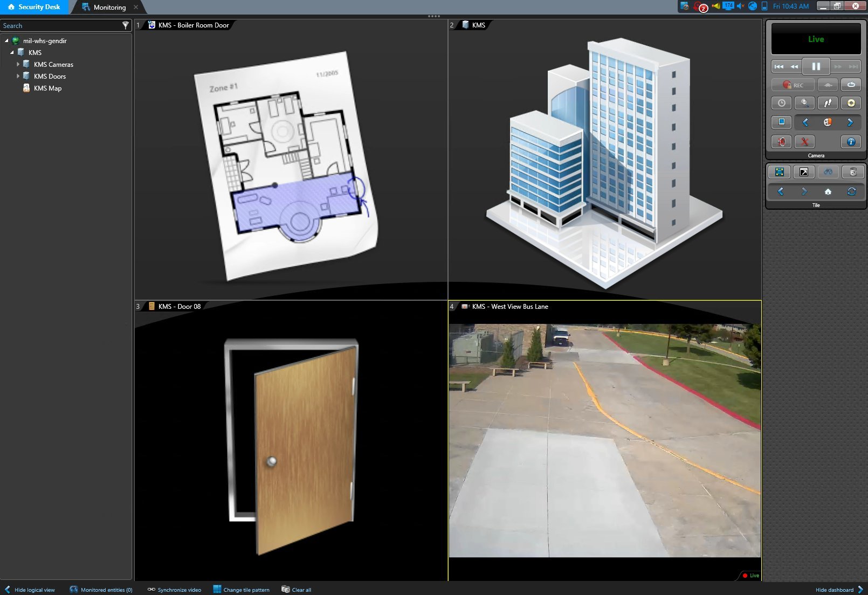Image resolution: width=868 pixels, height=595 pixels.
Task: Click the first system tray status icon
Action: click(x=685, y=6)
